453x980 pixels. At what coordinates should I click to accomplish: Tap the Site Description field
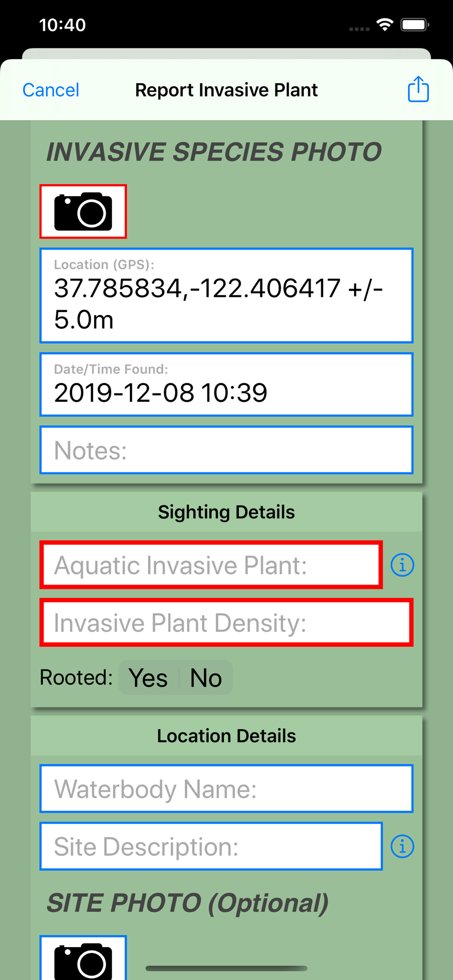coord(211,846)
